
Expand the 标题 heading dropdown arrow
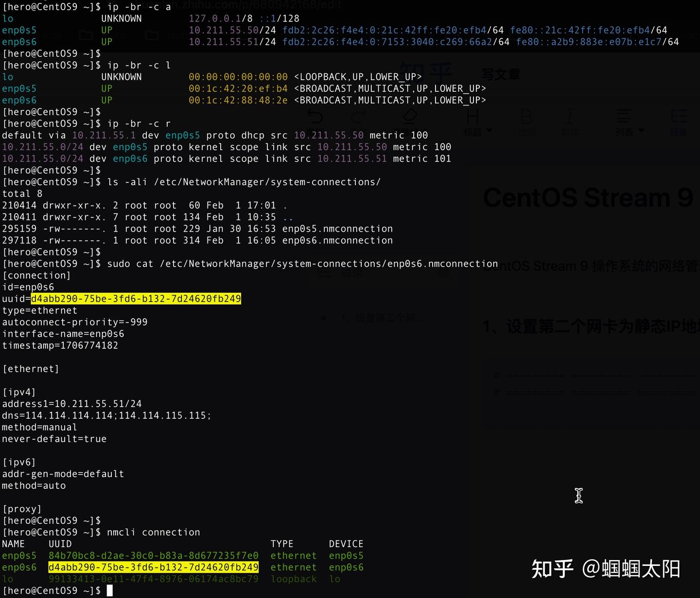pyautogui.click(x=489, y=130)
